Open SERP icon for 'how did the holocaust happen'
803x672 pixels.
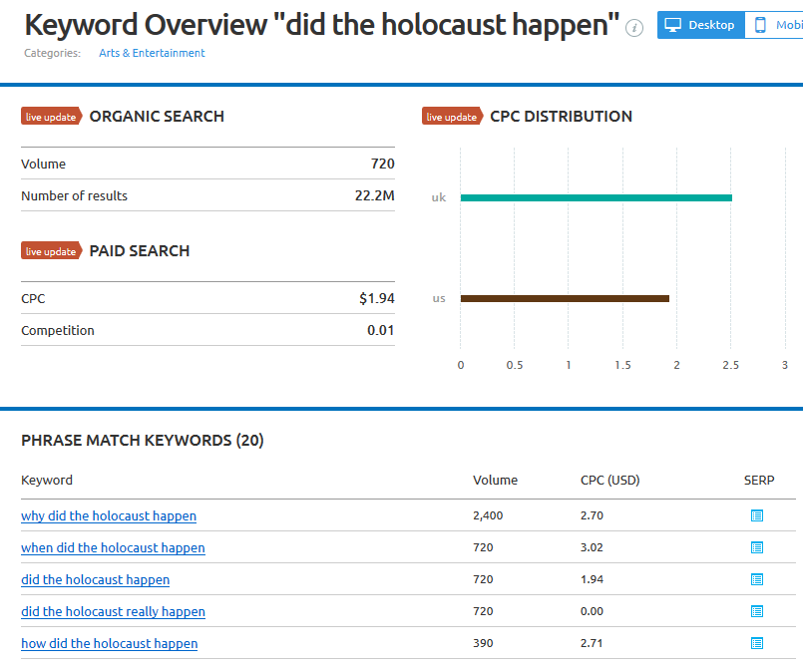[757, 643]
